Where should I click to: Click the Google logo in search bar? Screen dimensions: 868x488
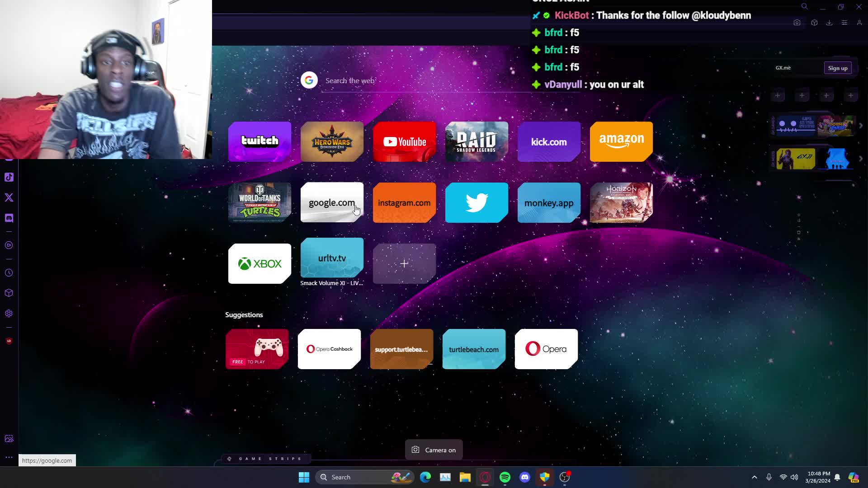click(x=309, y=80)
